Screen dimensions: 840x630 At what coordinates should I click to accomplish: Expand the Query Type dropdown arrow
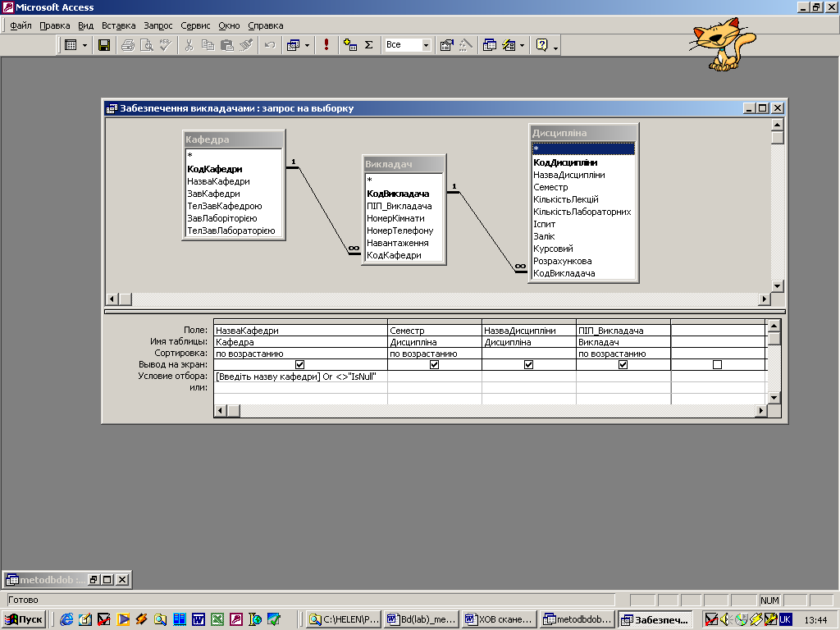tap(308, 45)
